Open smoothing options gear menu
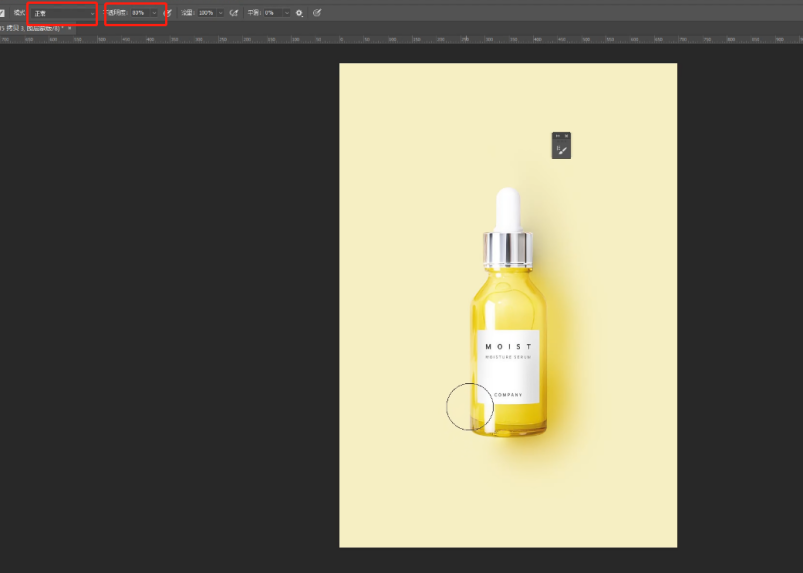Image resolution: width=803 pixels, height=573 pixels. [299, 13]
